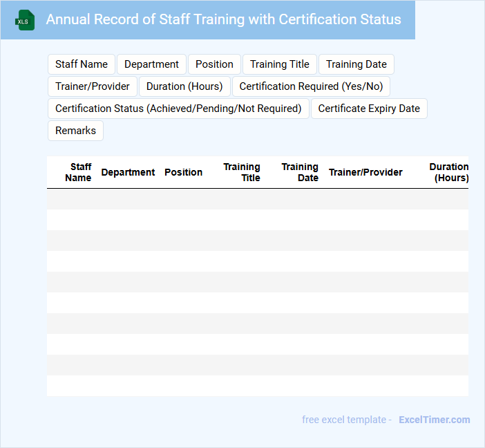Image resolution: width=485 pixels, height=448 pixels.
Task: Click the Department column header
Action: [x=128, y=172]
